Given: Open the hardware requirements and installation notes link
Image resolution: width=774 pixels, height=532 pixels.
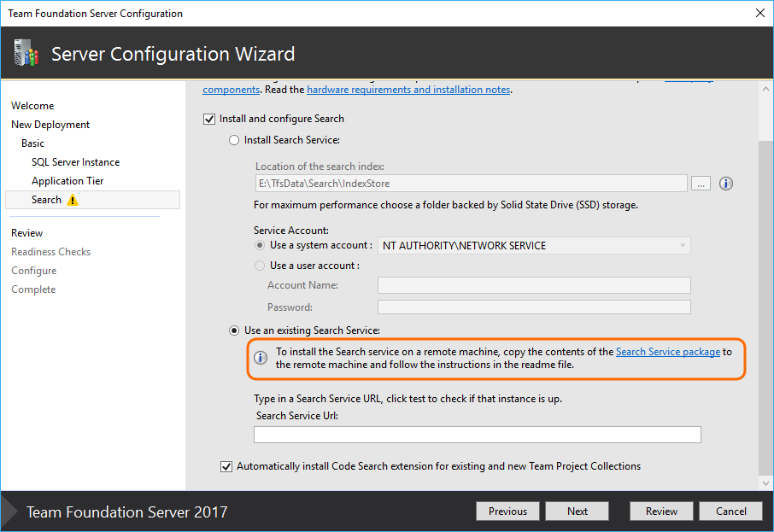Looking at the screenshot, I should (408, 90).
